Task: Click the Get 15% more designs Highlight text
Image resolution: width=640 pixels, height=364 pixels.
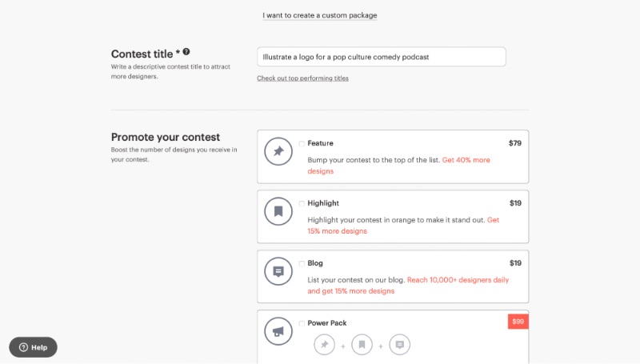Action: 403,226
